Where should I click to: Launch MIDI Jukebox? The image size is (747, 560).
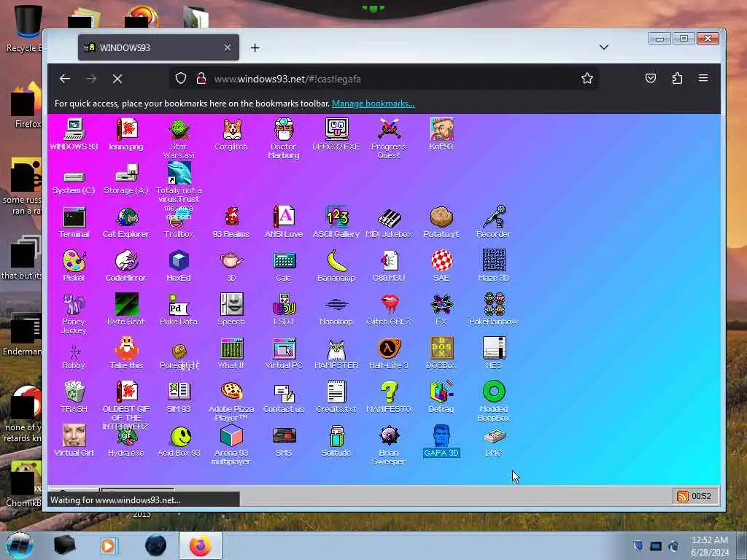pos(389,222)
